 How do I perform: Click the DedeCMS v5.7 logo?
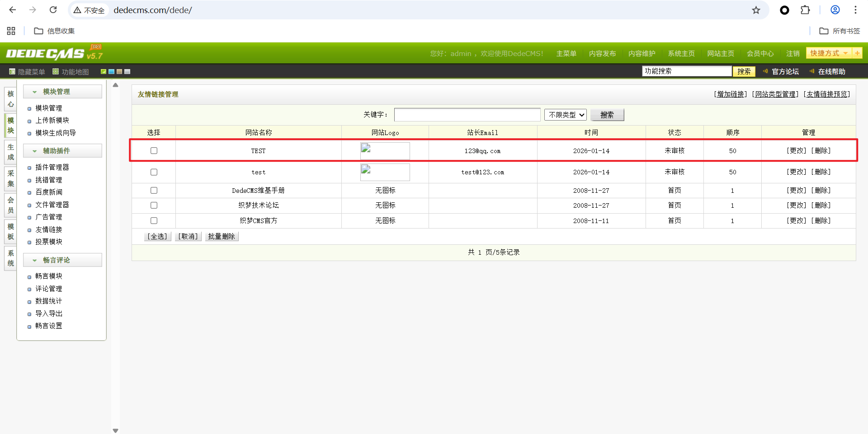(54, 53)
